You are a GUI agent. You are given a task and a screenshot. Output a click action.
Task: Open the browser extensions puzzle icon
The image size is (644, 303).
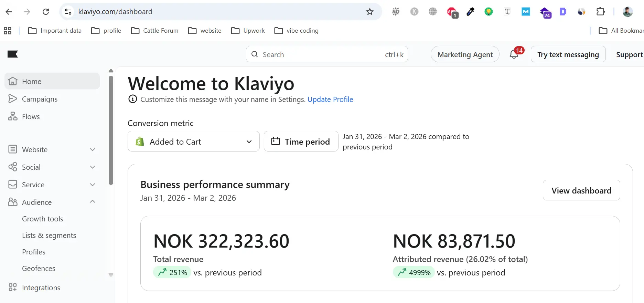600,12
